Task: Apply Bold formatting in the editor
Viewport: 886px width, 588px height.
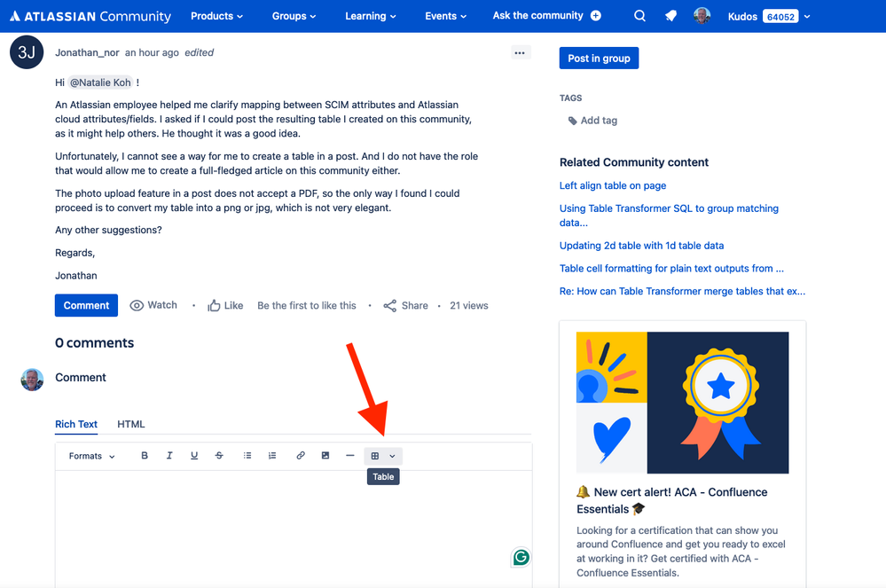Action: [x=145, y=456]
